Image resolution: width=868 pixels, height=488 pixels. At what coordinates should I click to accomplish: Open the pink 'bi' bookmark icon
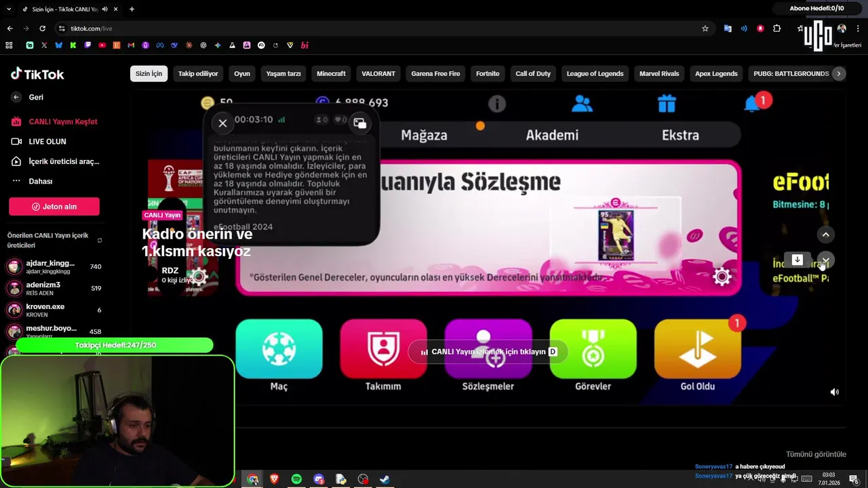pyautogui.click(x=304, y=45)
